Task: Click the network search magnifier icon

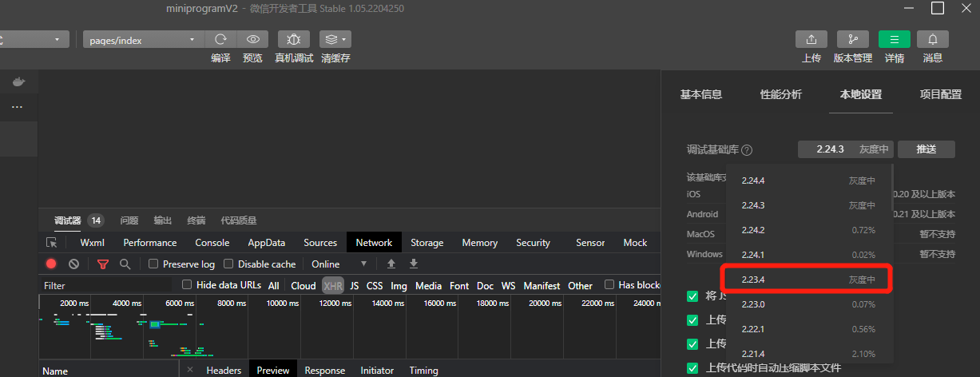Action: (125, 264)
